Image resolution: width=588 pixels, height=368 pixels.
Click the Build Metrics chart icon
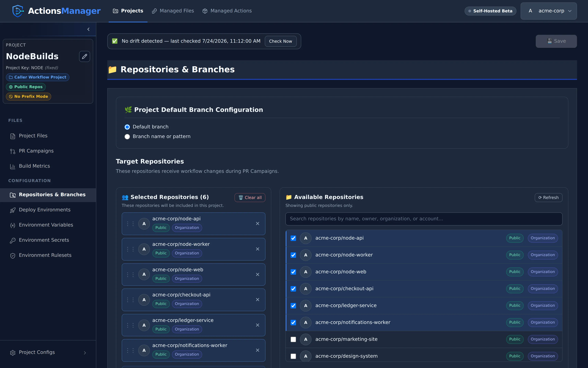tap(13, 166)
